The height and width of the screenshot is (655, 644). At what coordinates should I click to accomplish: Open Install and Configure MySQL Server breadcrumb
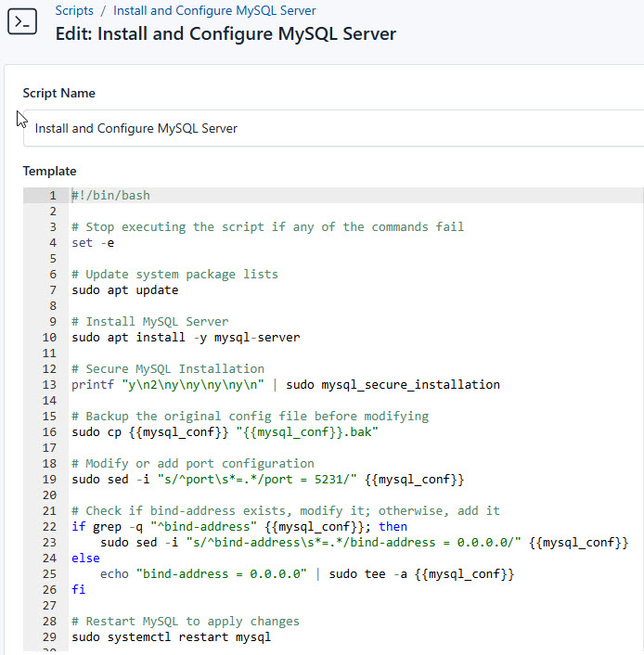point(214,10)
